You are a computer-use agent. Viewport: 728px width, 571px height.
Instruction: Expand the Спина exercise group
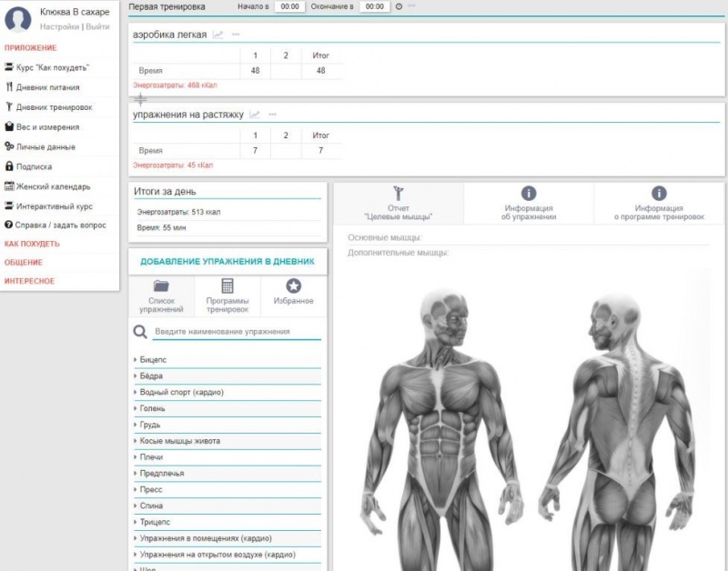152,506
